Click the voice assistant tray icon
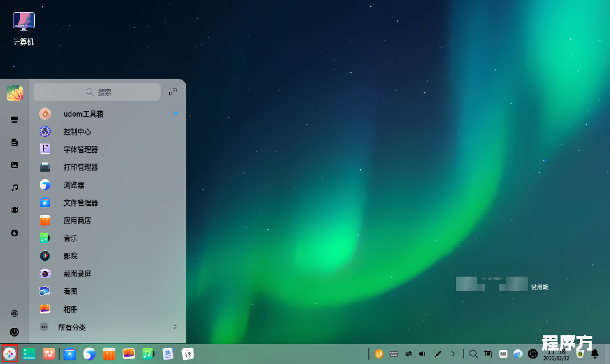Image resolution: width=610 pixels, height=364 pixels. (518, 354)
